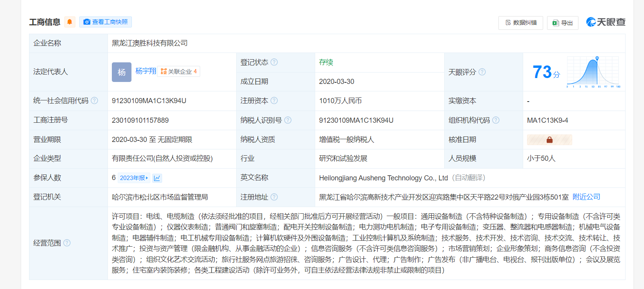Open 关联企业 4 badge

(x=179, y=71)
